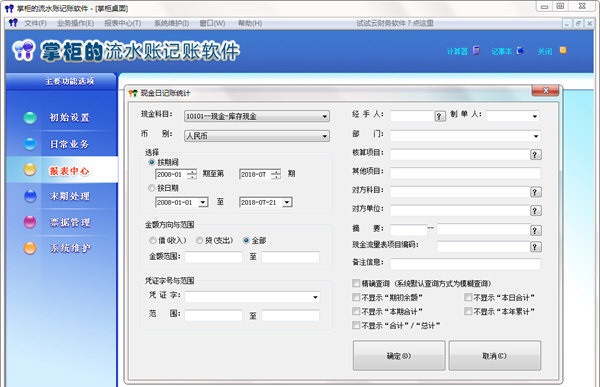The height and width of the screenshot is (387, 600).
Task: Click the 金额范围 minimum amount field
Action: point(214,257)
